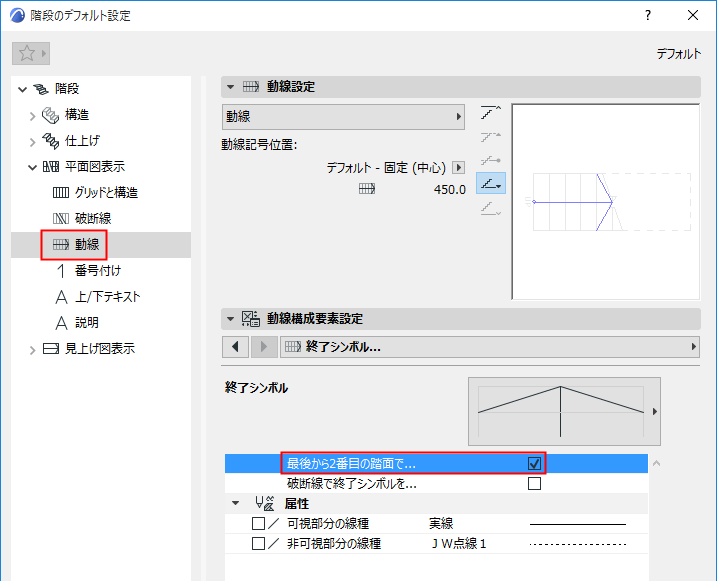Click the グリッドと構造 grid icon
The height and width of the screenshot is (581, 717).
[61, 192]
